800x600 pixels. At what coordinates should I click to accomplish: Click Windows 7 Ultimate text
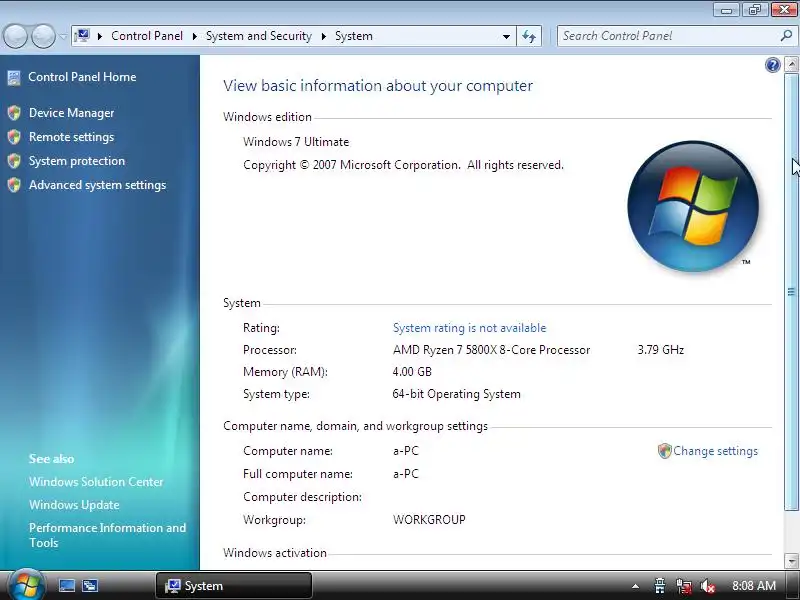pyautogui.click(x=296, y=142)
